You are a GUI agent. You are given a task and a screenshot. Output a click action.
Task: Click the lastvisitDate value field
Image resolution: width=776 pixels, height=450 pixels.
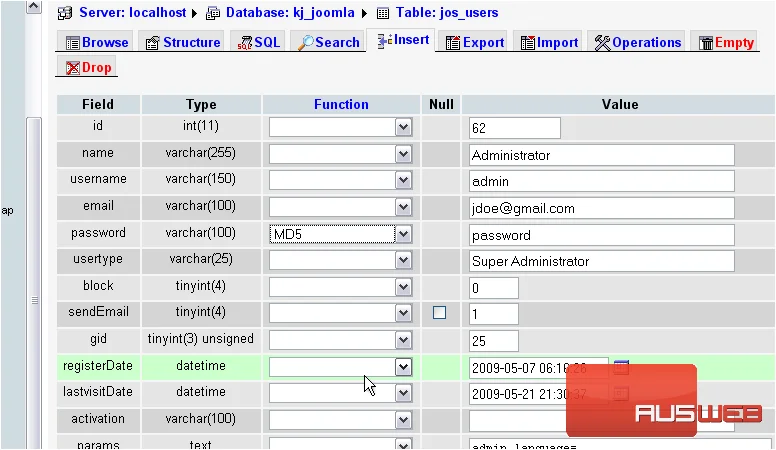point(538,394)
